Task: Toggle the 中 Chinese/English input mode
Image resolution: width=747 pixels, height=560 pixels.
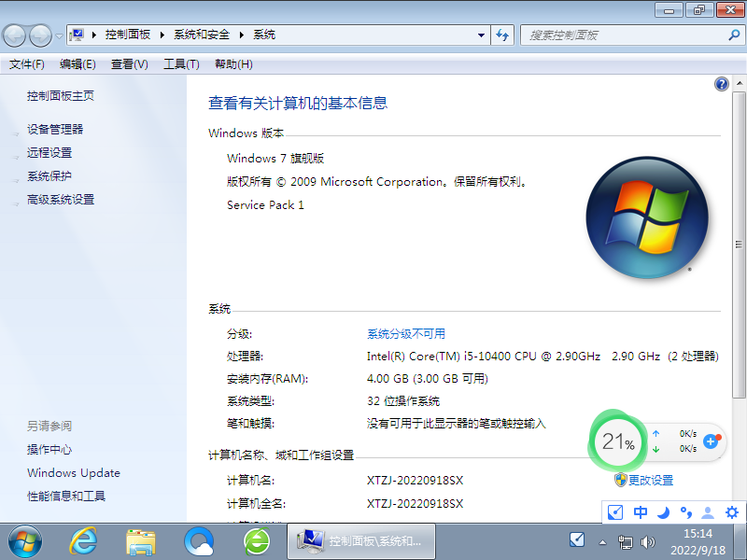Action: 640,512
